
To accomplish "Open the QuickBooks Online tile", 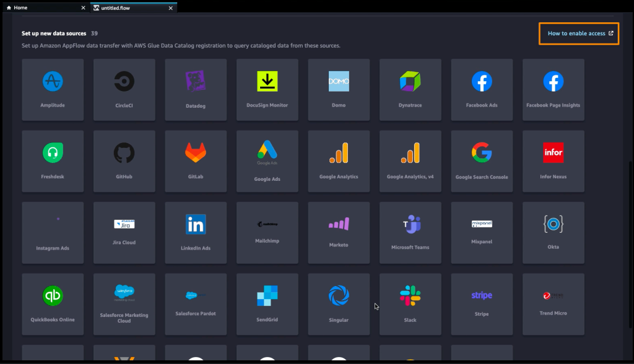I will (x=53, y=305).
